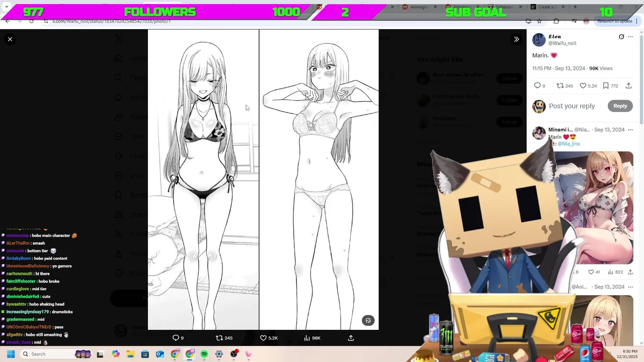Click the Reply button
The height and width of the screenshot is (362, 644).
click(620, 106)
